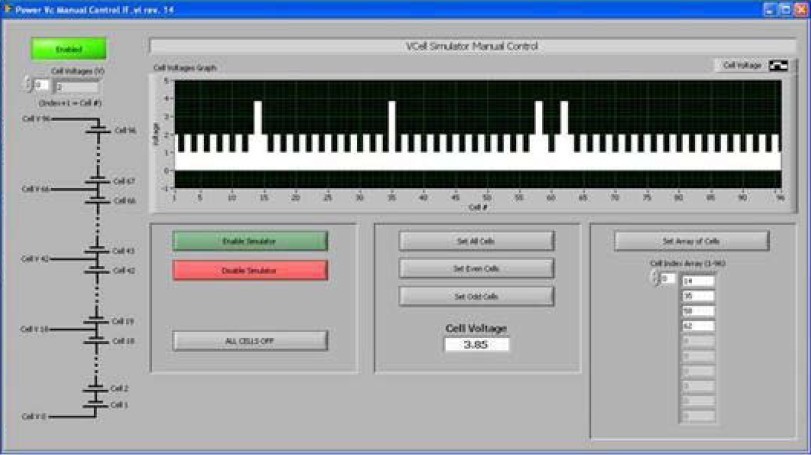Maximize the Power Vc Manual Control window
Image resolution: width=811 pixels, height=455 pixels.
pos(785,8)
